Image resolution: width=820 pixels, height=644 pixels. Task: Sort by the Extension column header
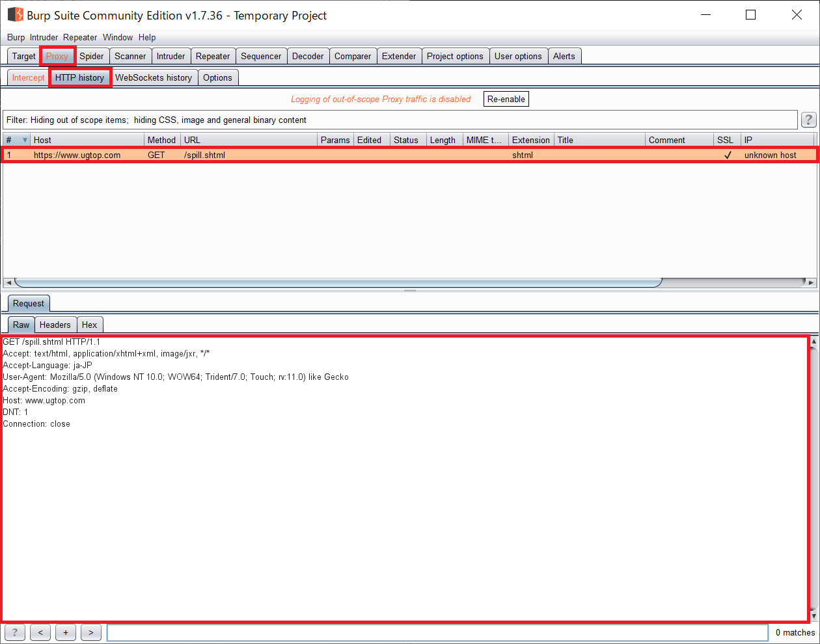coord(531,140)
